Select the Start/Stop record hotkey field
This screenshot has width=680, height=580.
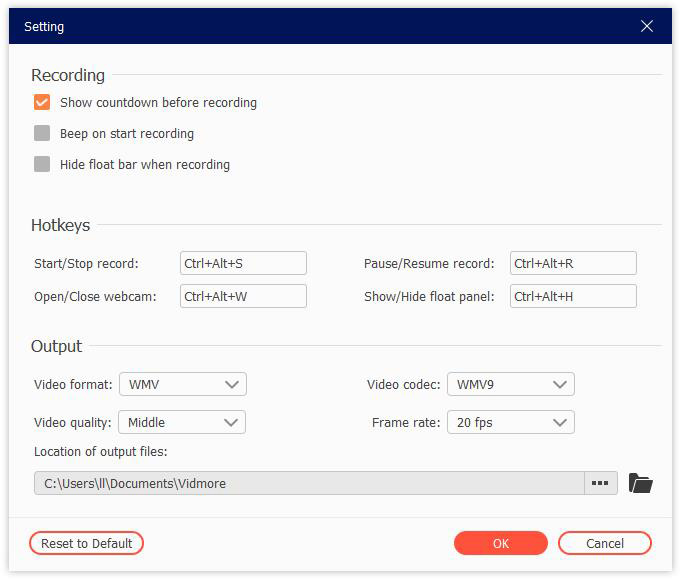[x=243, y=264]
